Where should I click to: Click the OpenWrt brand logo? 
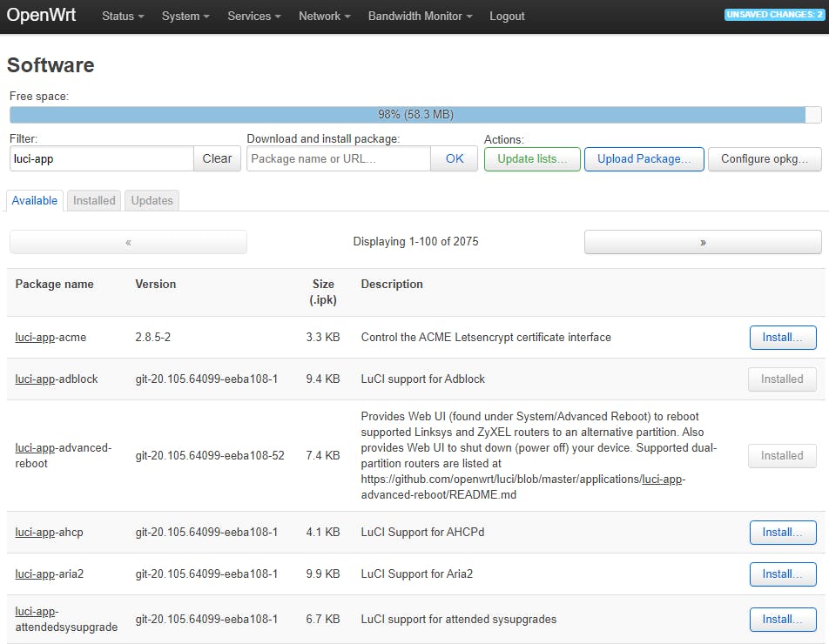coord(41,16)
